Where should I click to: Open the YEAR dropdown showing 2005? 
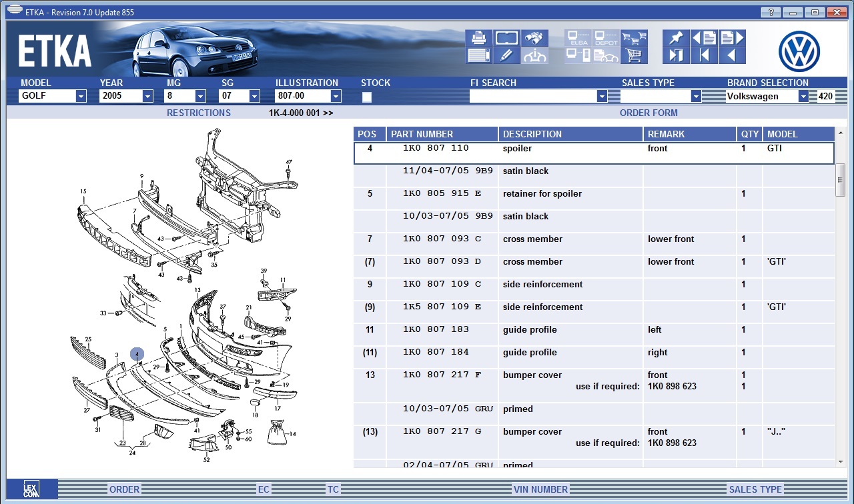click(147, 97)
